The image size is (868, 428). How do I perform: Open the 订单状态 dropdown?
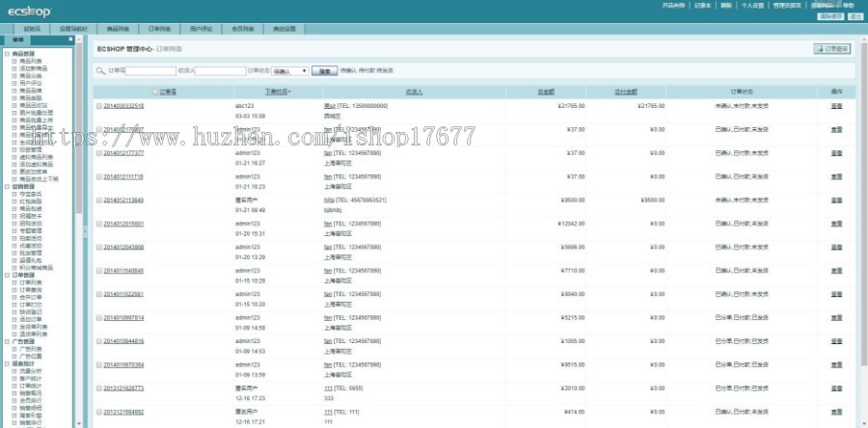[290, 71]
